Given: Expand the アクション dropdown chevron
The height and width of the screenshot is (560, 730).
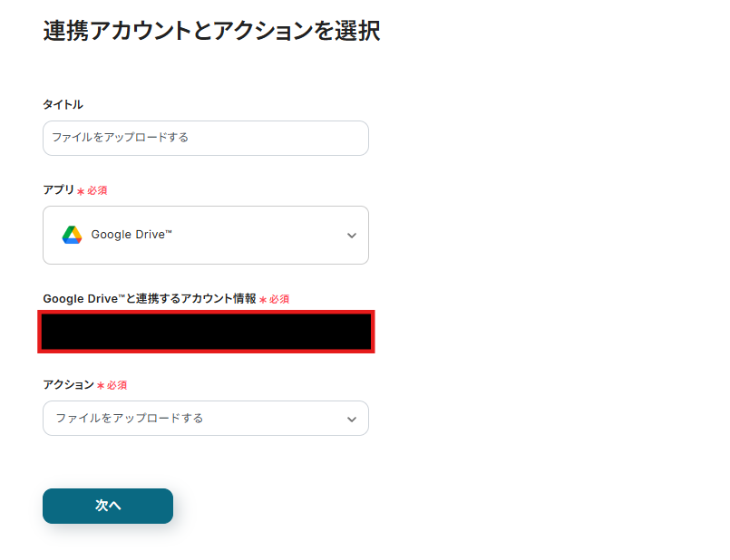Looking at the screenshot, I should [x=352, y=419].
